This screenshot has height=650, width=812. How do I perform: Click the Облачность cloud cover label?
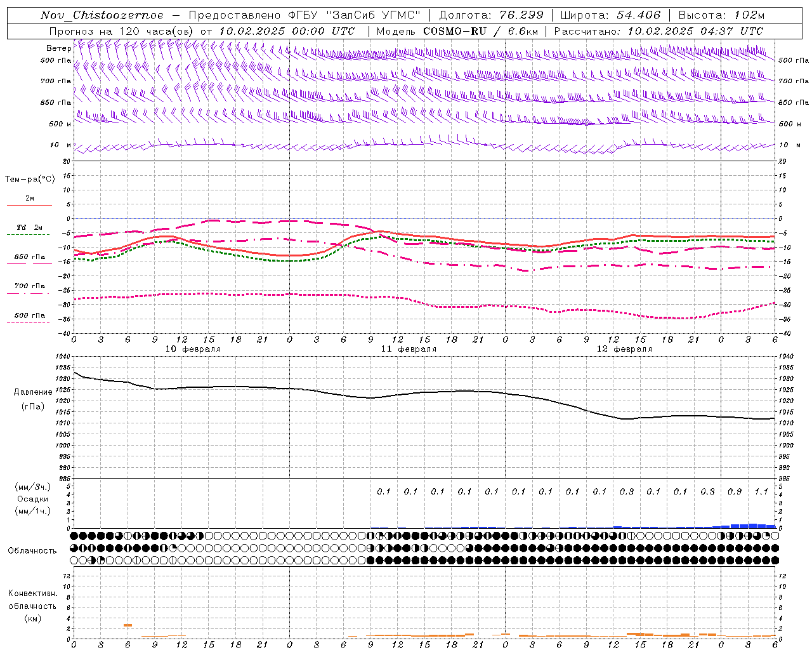pos(32,551)
